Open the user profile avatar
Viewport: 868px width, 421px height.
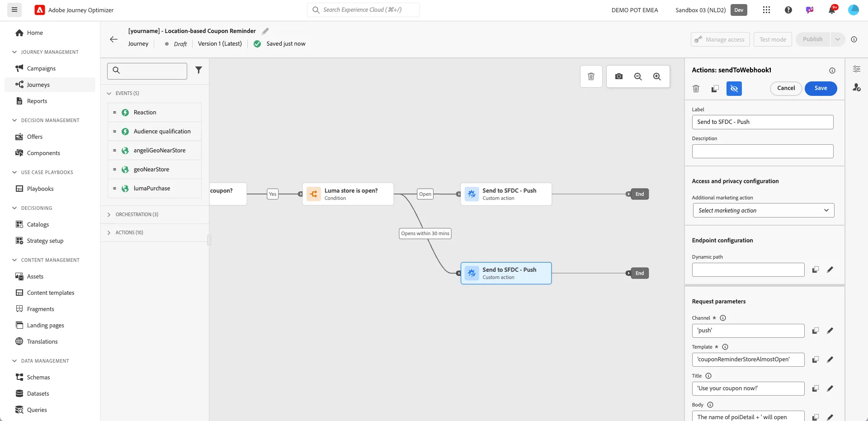tap(854, 10)
